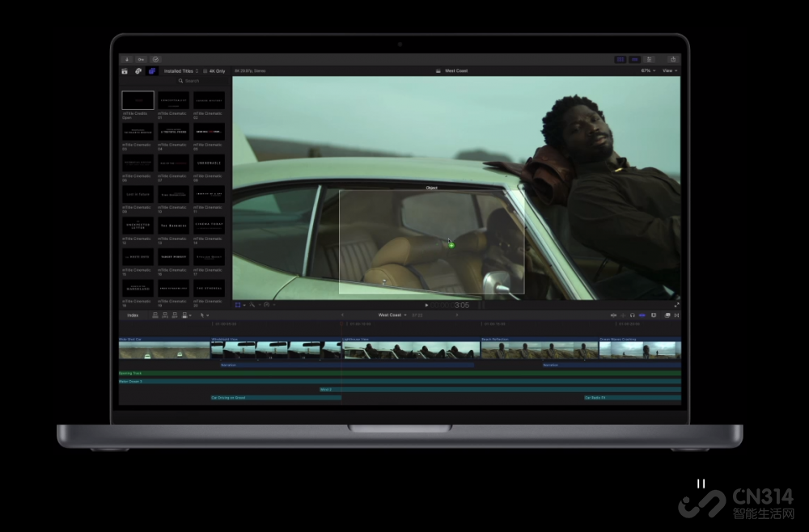Select the Water Ocean 3 audio clip

[400, 382]
